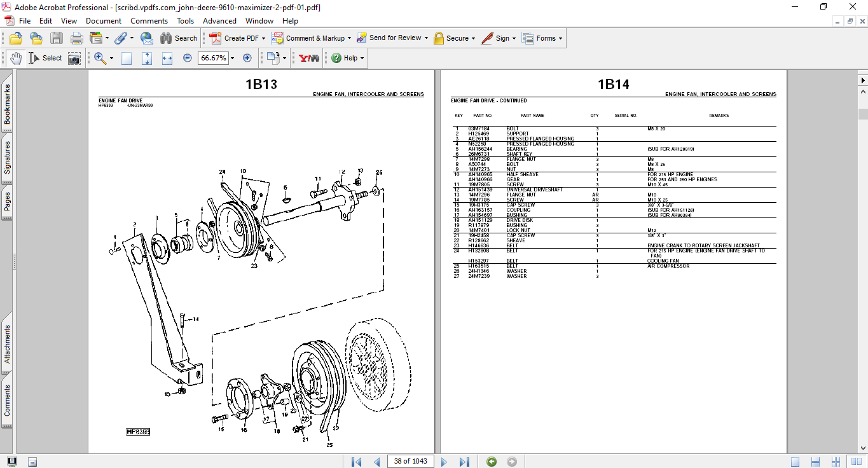Click the Print icon
Viewport: 868px width, 468px height.
tap(76, 38)
